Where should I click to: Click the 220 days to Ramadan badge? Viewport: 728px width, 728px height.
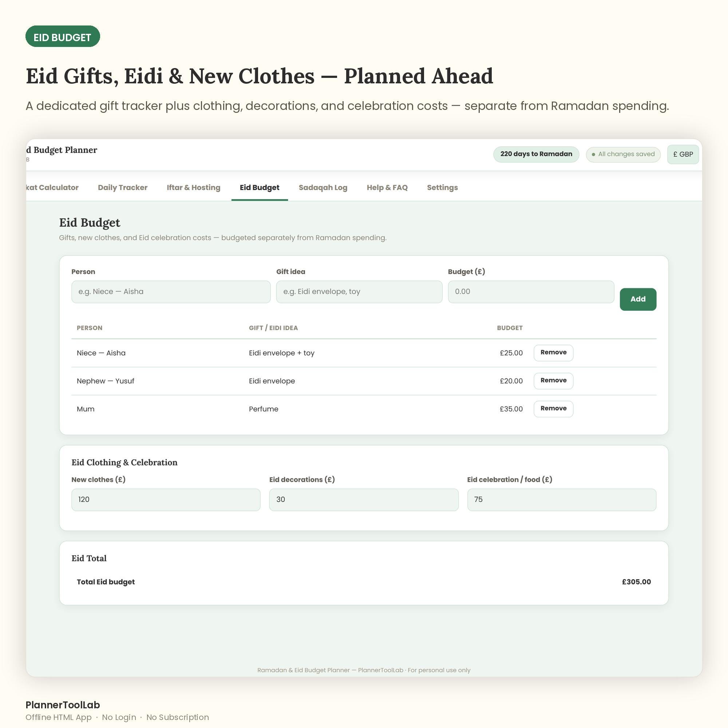coord(536,154)
